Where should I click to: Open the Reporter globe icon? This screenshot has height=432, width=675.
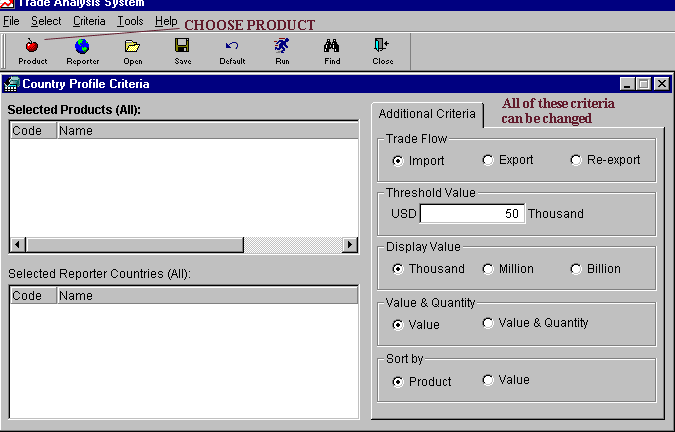tap(82, 46)
